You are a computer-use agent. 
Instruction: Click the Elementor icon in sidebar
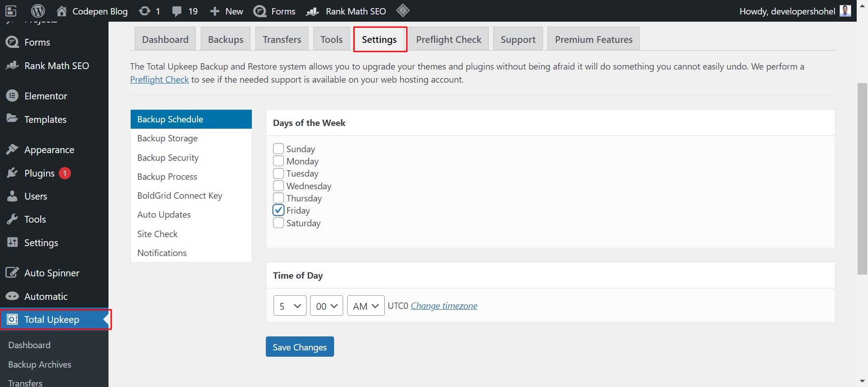pyautogui.click(x=12, y=96)
